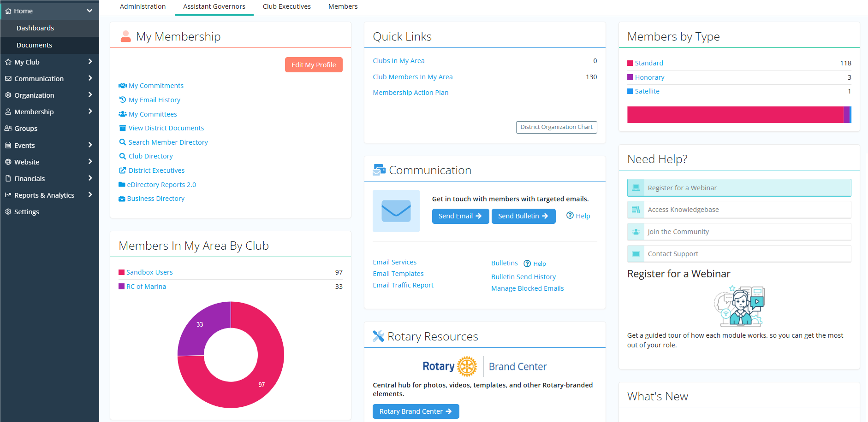Click the handshake icon beside My Commitments

123,86
